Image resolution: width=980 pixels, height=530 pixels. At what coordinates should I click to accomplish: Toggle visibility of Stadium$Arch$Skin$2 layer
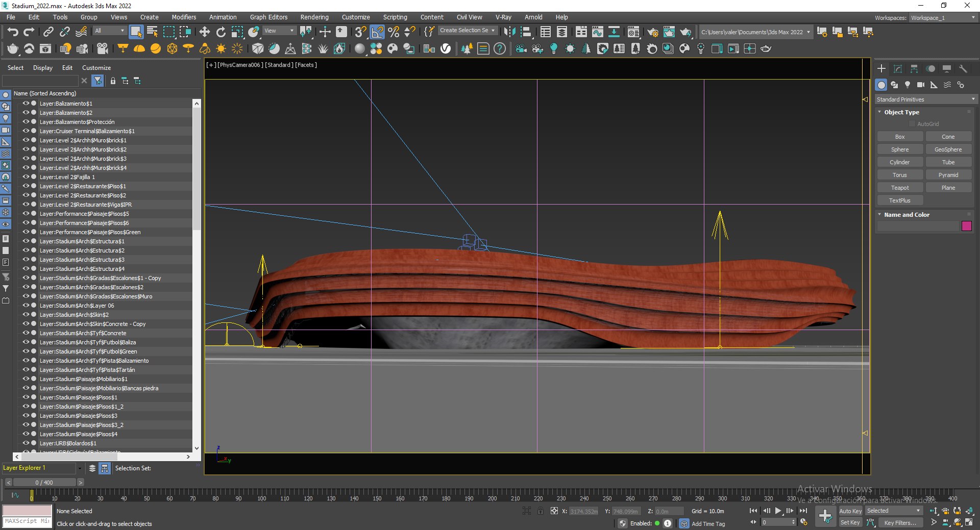tap(26, 314)
